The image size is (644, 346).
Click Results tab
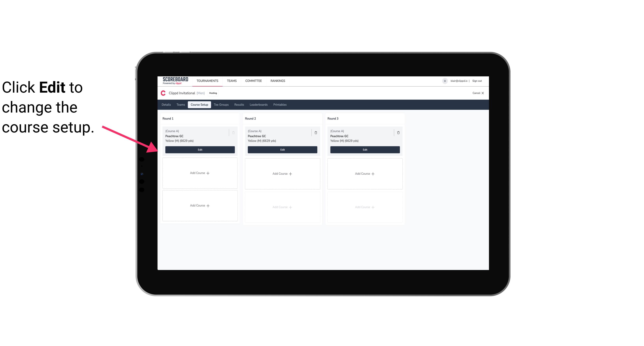coord(239,104)
